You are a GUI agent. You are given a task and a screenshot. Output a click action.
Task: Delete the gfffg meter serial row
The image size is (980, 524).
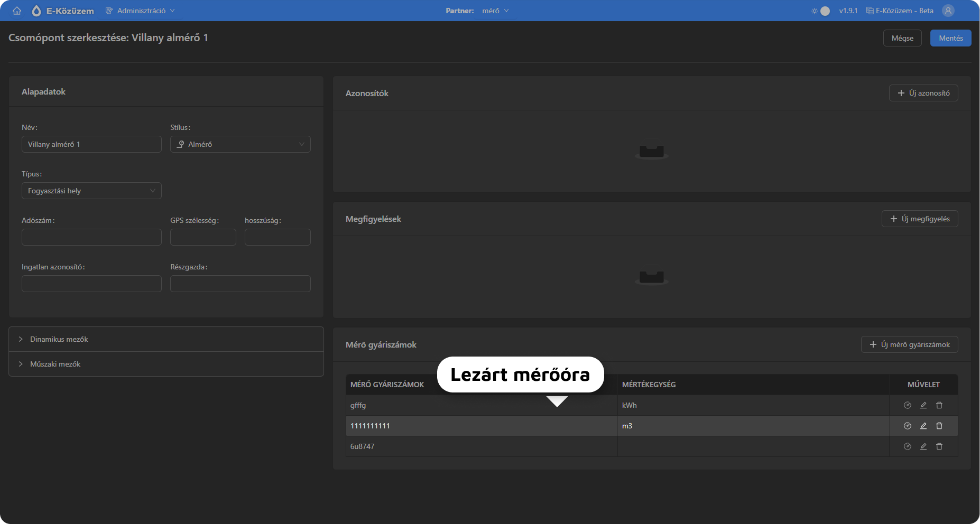point(939,405)
